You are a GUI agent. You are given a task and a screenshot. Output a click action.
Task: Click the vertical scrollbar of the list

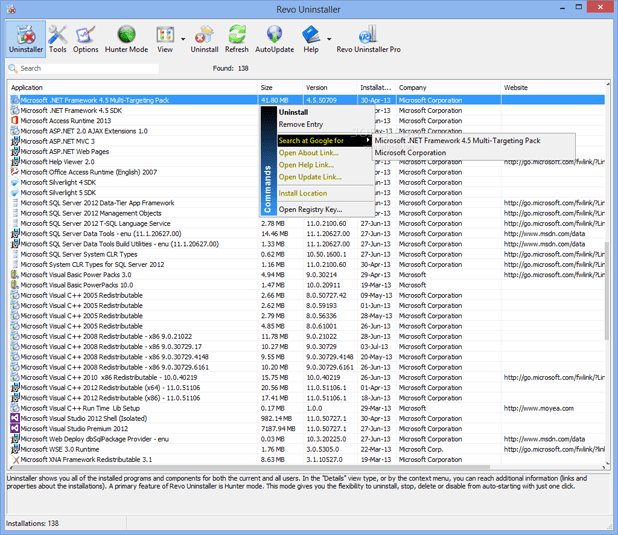(607, 290)
